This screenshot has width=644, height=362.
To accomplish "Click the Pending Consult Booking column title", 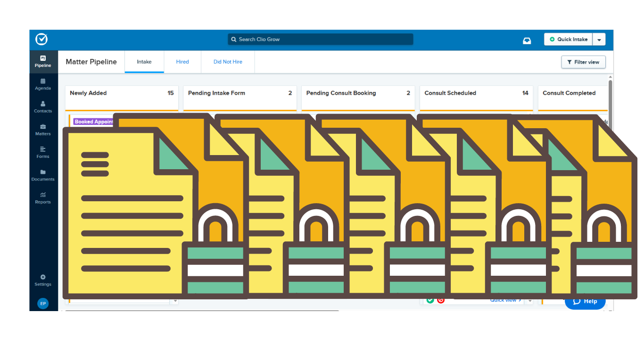I will click(341, 93).
